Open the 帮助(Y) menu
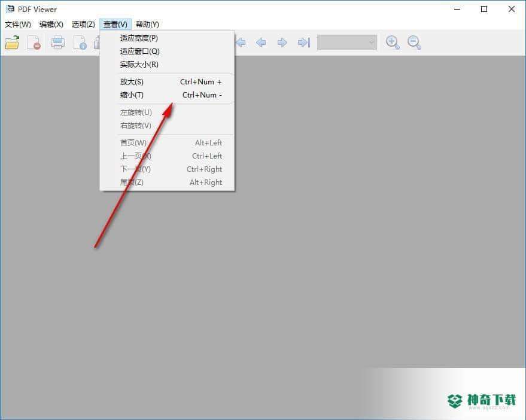This screenshot has height=420, width=526. [x=147, y=24]
